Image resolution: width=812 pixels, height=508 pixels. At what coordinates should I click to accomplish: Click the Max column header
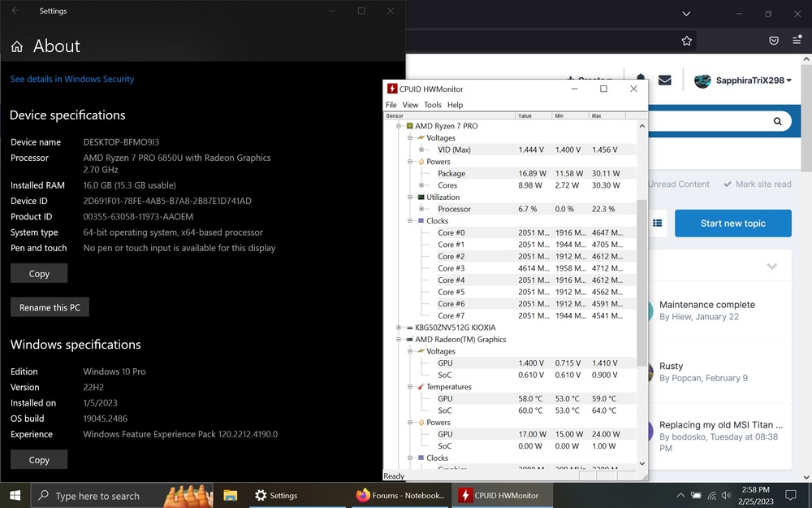click(607, 115)
